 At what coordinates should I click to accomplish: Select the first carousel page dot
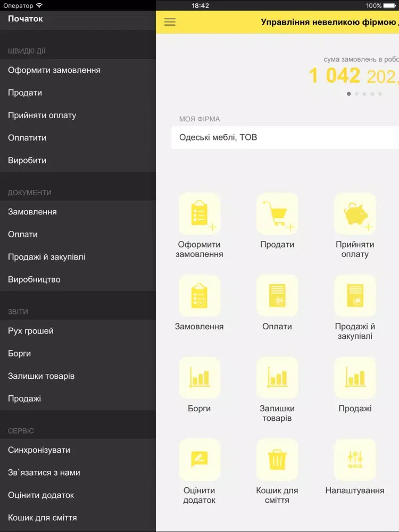coord(349,94)
